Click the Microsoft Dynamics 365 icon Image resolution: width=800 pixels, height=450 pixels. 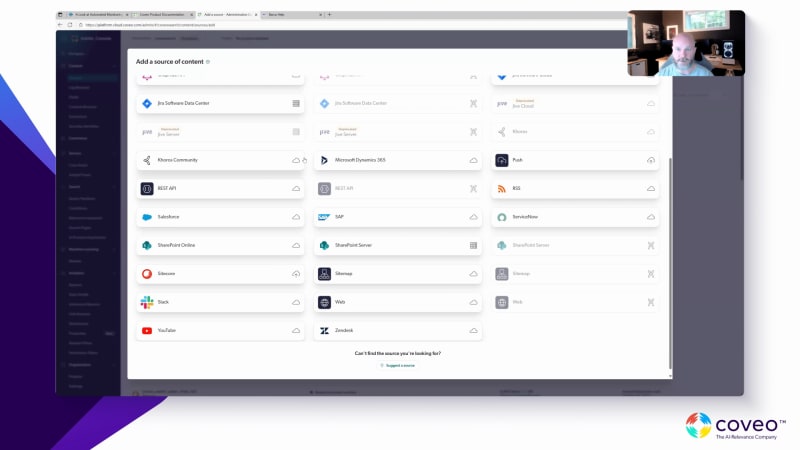pyautogui.click(x=325, y=160)
